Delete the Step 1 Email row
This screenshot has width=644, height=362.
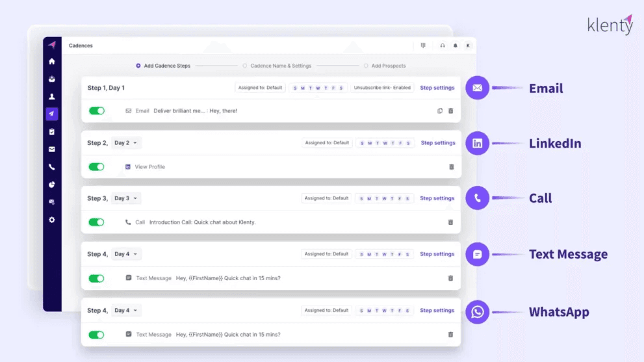click(x=450, y=110)
